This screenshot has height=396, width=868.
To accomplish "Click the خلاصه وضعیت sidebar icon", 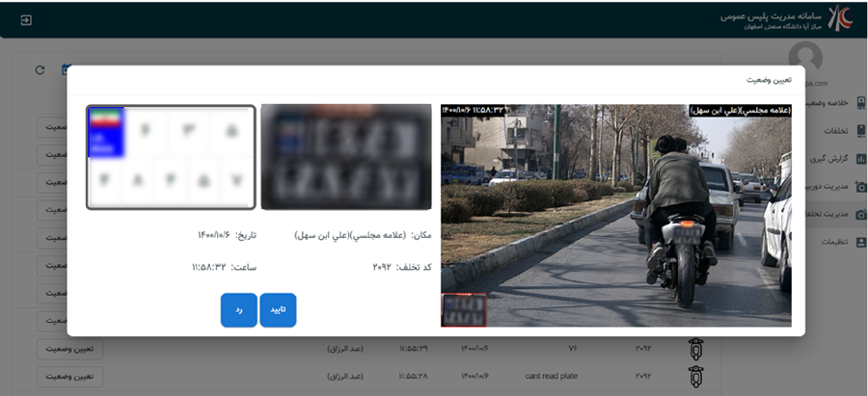I will click(x=861, y=102).
